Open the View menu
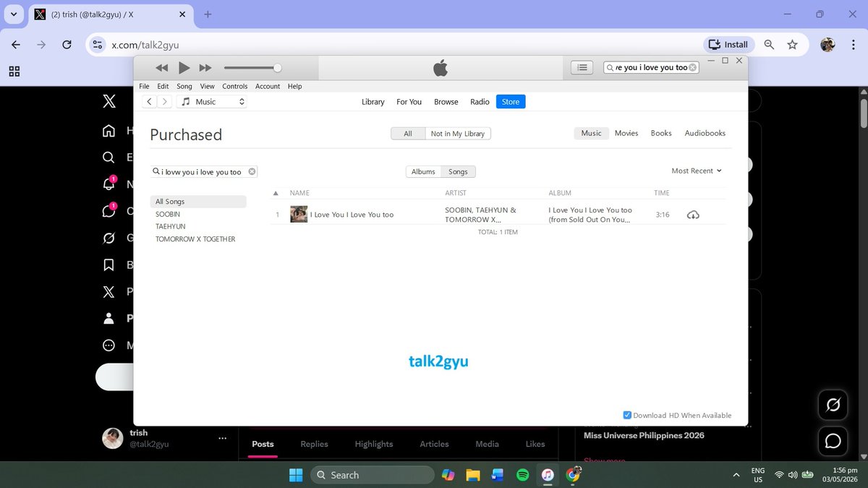Screen dimensions: 868x488 [207, 86]
